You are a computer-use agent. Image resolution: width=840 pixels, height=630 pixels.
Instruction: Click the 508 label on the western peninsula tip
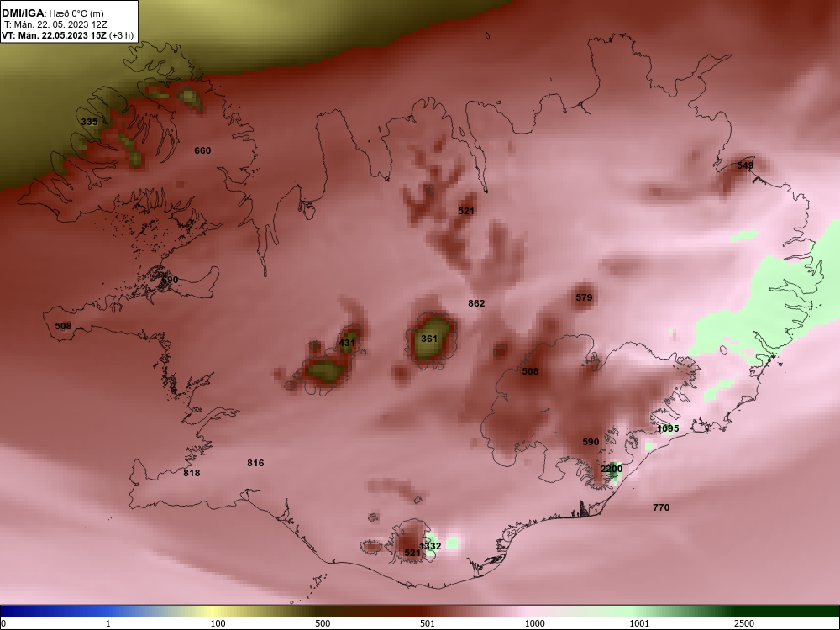pos(63,326)
